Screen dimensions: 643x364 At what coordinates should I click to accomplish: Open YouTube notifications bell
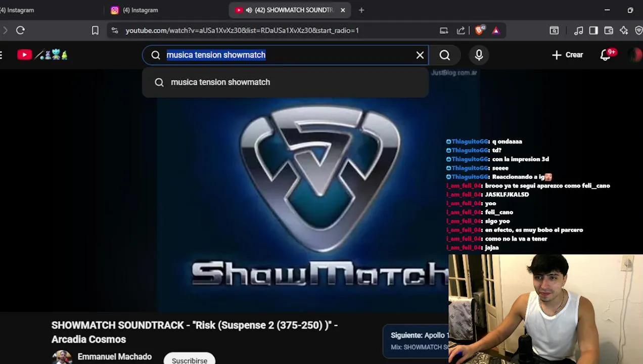606,55
